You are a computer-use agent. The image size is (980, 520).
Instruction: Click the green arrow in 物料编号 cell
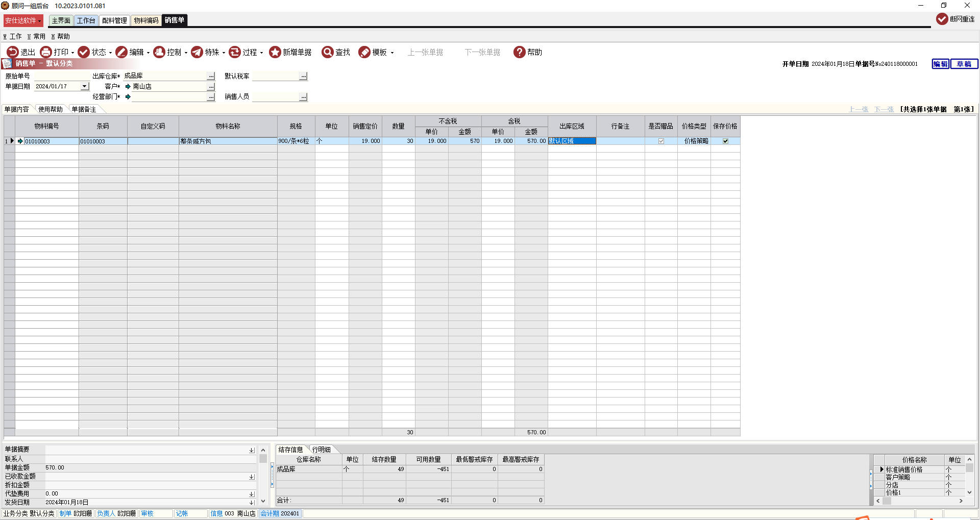point(20,141)
